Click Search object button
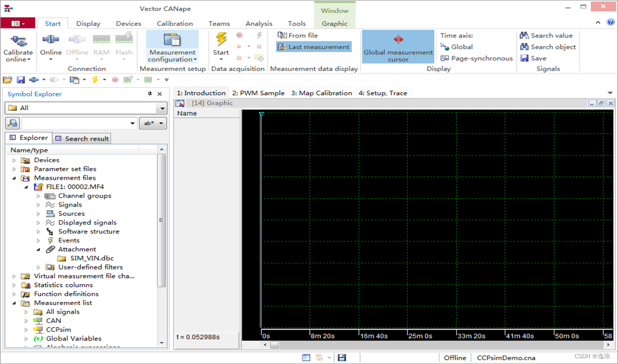The width and height of the screenshot is (618, 364). [548, 47]
